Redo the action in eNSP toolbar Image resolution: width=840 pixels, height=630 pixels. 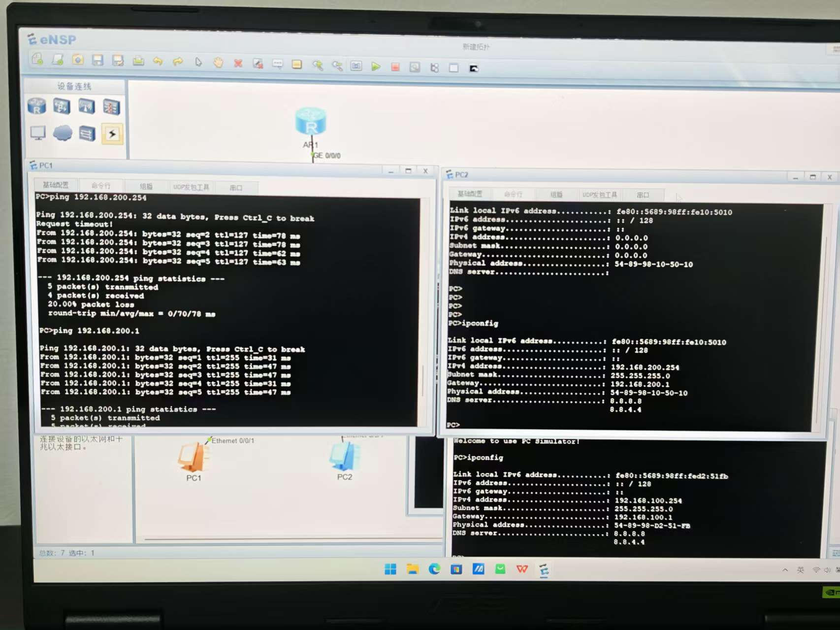(178, 62)
